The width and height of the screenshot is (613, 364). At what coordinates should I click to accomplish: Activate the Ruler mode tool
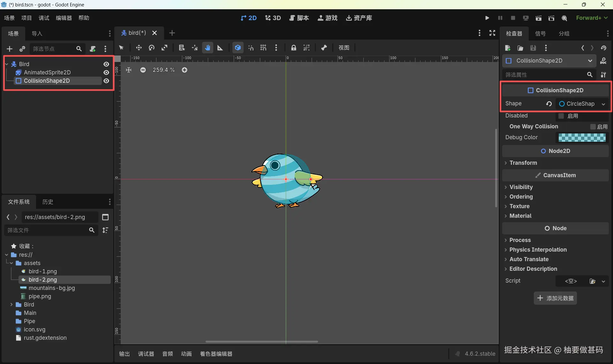click(220, 48)
